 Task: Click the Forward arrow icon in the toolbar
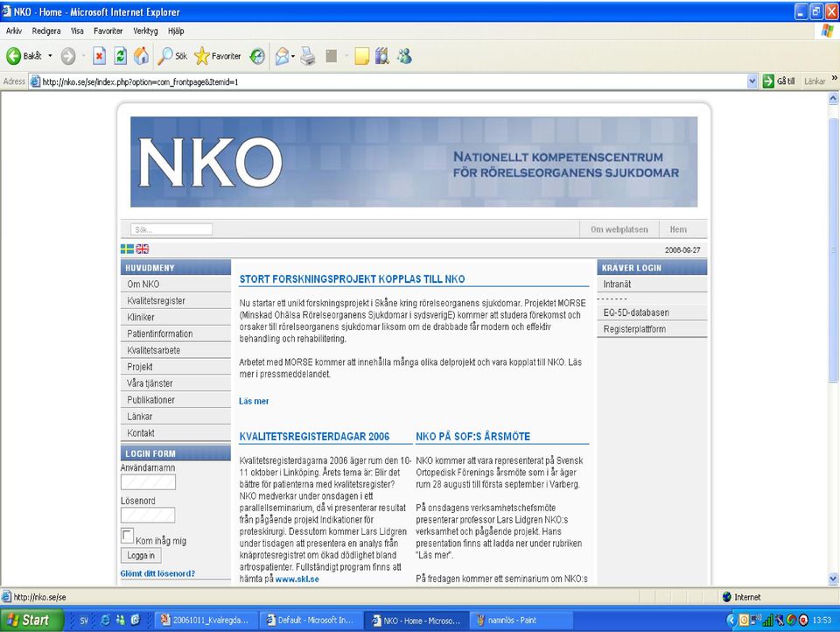(68, 56)
